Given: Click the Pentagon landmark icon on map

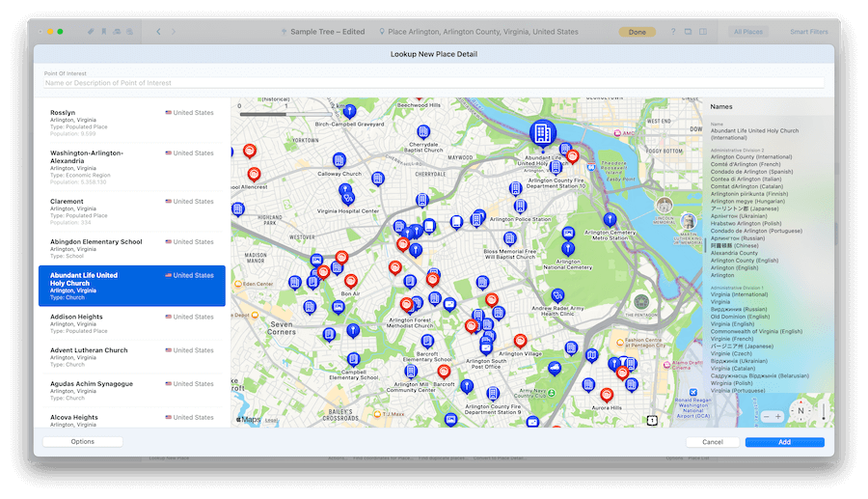Looking at the screenshot, I should click(641, 302).
